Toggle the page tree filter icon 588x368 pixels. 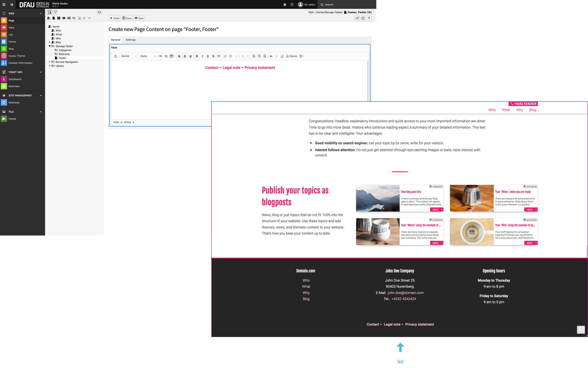coord(55,12)
